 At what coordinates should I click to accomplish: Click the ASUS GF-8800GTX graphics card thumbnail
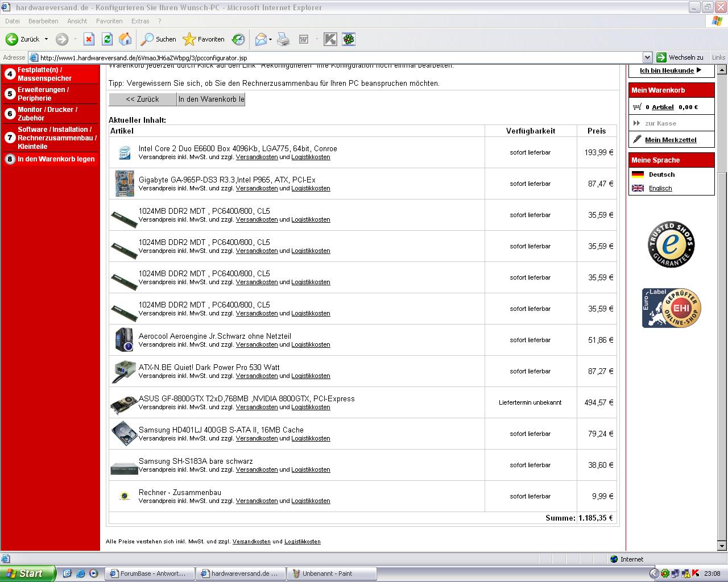coord(124,404)
